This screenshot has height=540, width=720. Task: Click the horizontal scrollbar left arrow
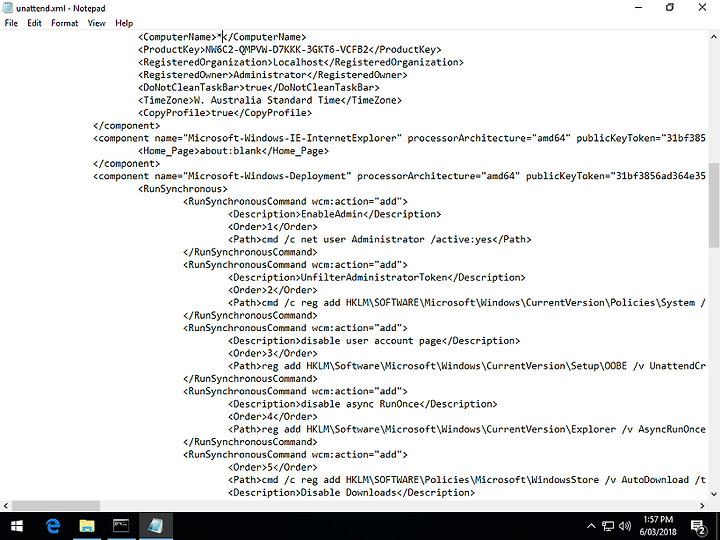tap(6, 506)
